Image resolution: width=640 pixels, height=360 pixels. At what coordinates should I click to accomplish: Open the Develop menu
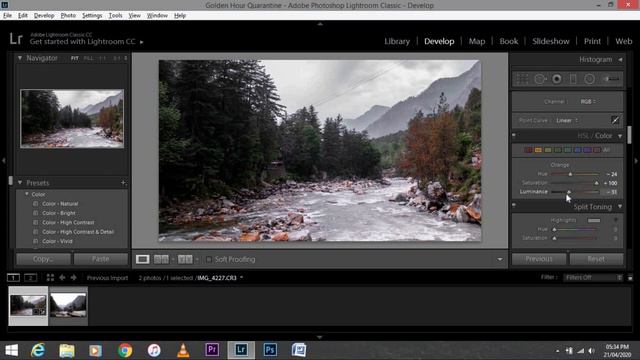44,16
